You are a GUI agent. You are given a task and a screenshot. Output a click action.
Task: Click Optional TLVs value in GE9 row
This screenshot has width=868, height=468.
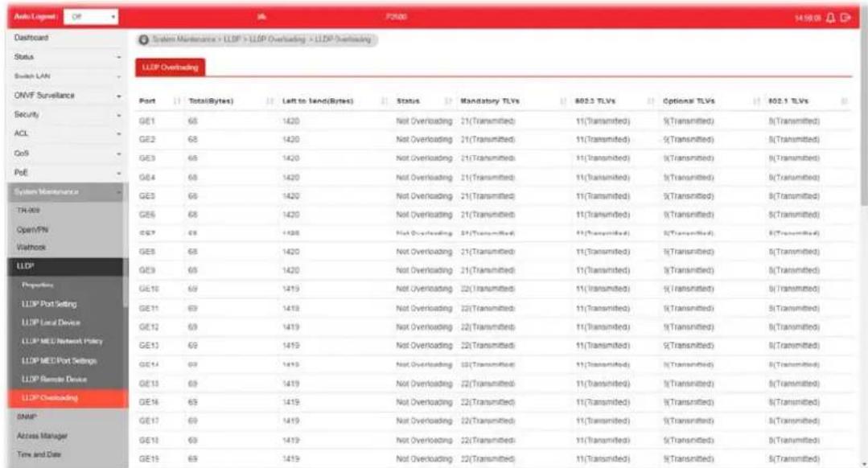[x=689, y=270]
